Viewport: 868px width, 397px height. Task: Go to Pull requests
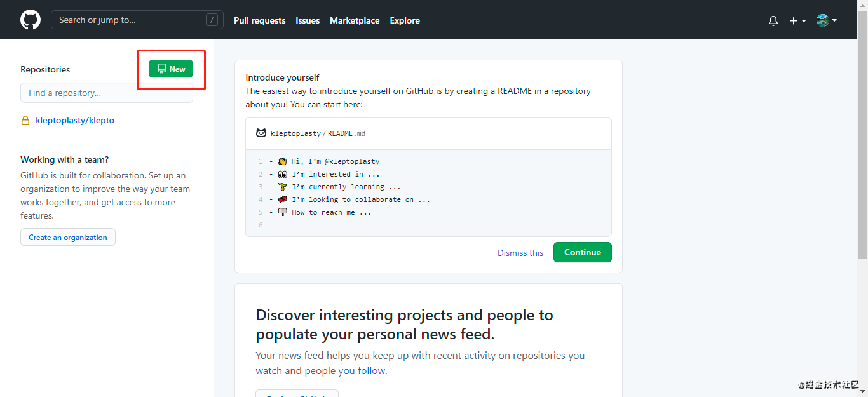tap(259, 20)
